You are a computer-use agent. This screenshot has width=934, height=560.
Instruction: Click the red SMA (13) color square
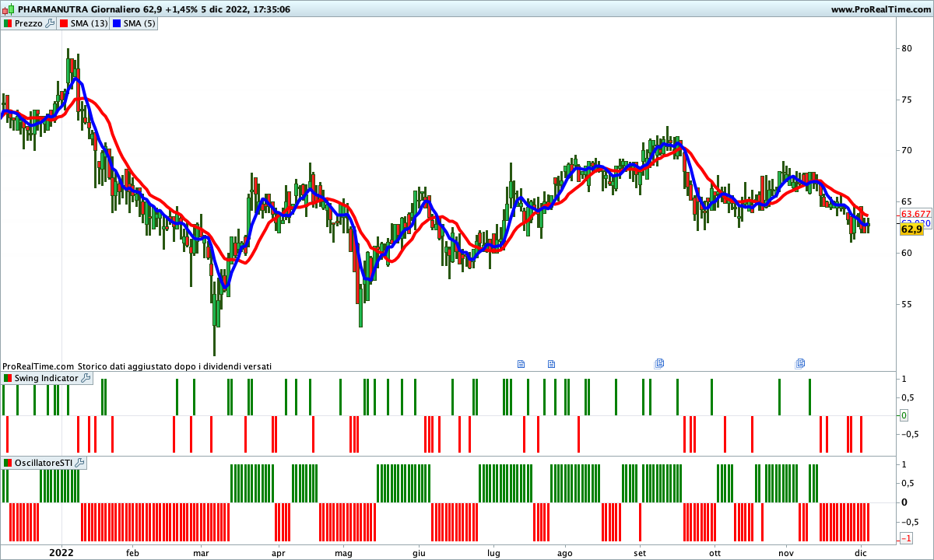[63, 23]
